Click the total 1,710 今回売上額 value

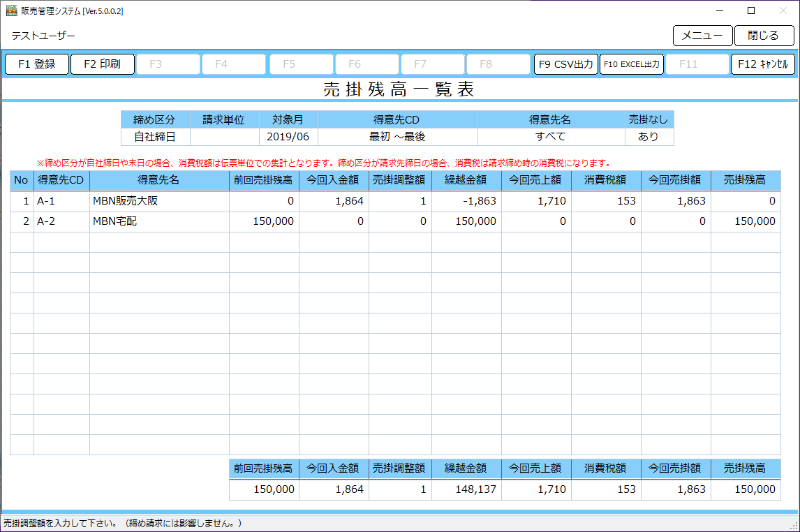click(x=536, y=489)
